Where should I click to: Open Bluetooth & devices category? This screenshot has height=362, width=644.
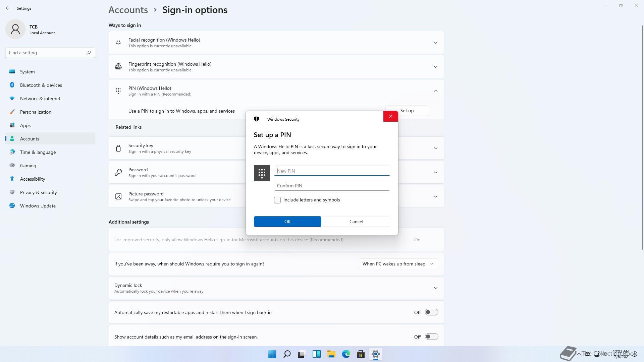(x=50, y=85)
